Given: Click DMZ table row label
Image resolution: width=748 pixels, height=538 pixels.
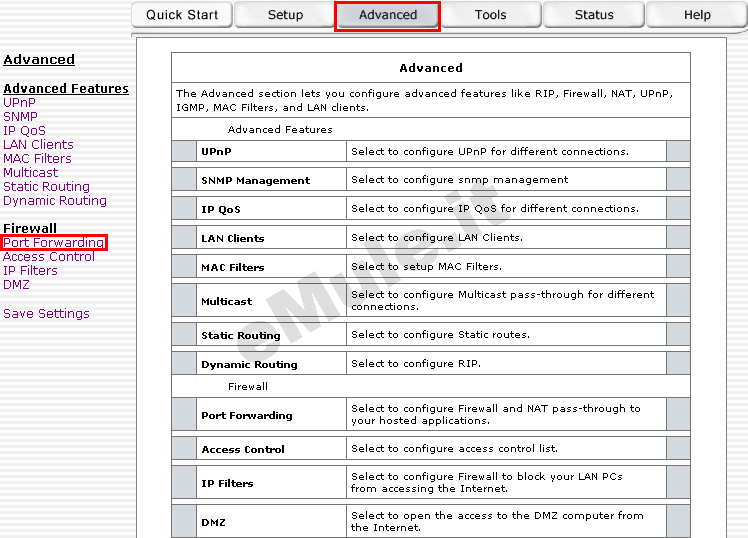Looking at the screenshot, I should coord(213,523).
